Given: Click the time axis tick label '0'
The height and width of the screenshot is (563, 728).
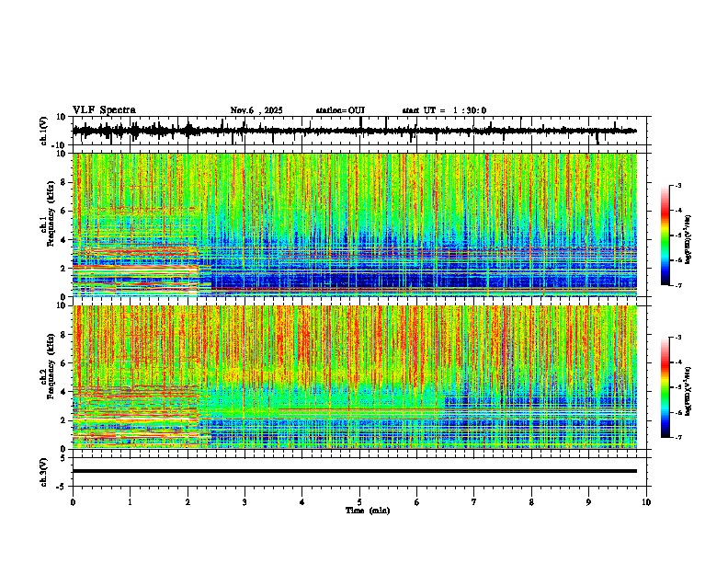Looking at the screenshot, I should coord(73,502).
